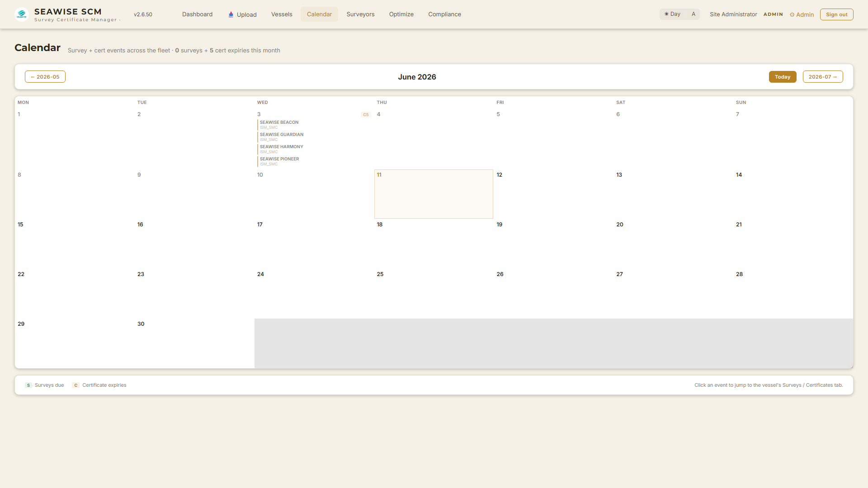Click the C certificate expiries legend badge
The image size is (868, 488).
[x=76, y=385]
